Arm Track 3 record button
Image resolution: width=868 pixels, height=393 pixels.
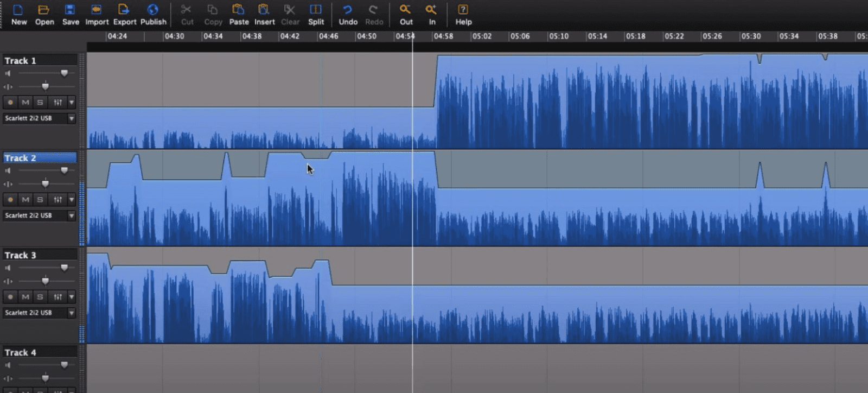click(x=10, y=297)
